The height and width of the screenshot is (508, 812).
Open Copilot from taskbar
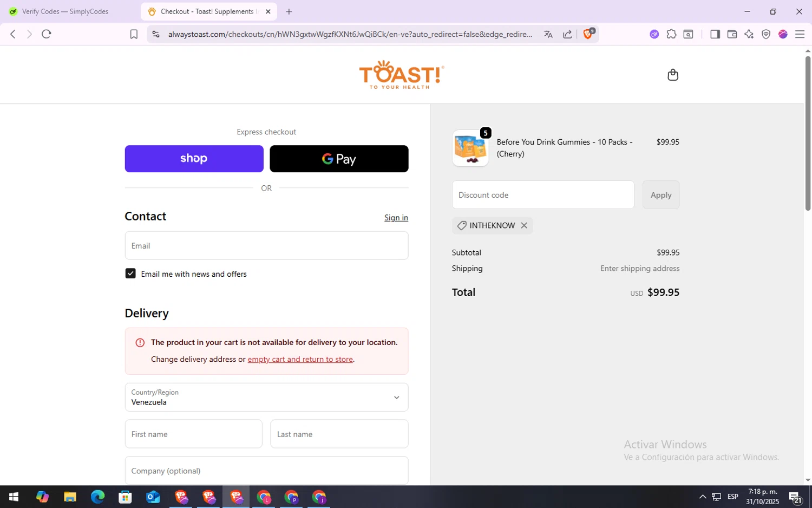coord(42,497)
